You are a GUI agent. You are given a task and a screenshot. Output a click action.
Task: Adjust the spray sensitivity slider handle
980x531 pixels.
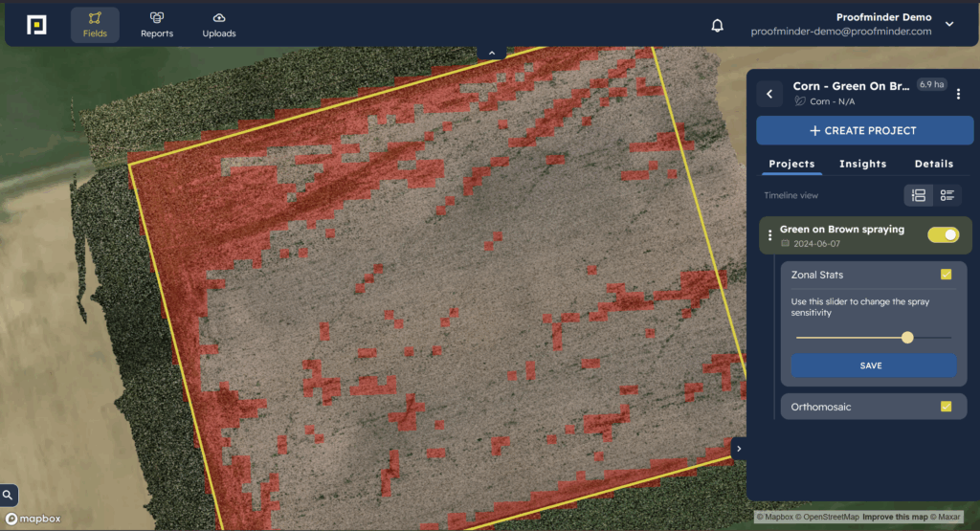click(x=907, y=338)
